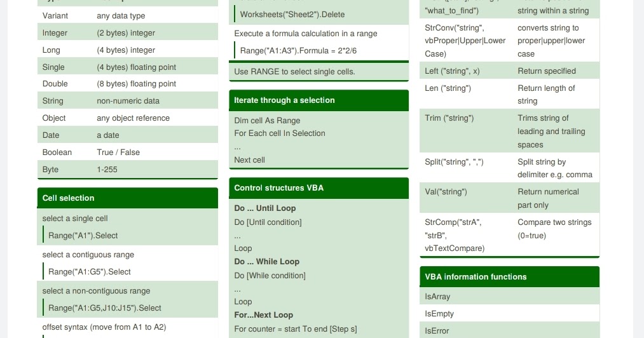The height and width of the screenshot is (338, 644).
Task: Click the Double floating point row
Action: (x=127, y=84)
